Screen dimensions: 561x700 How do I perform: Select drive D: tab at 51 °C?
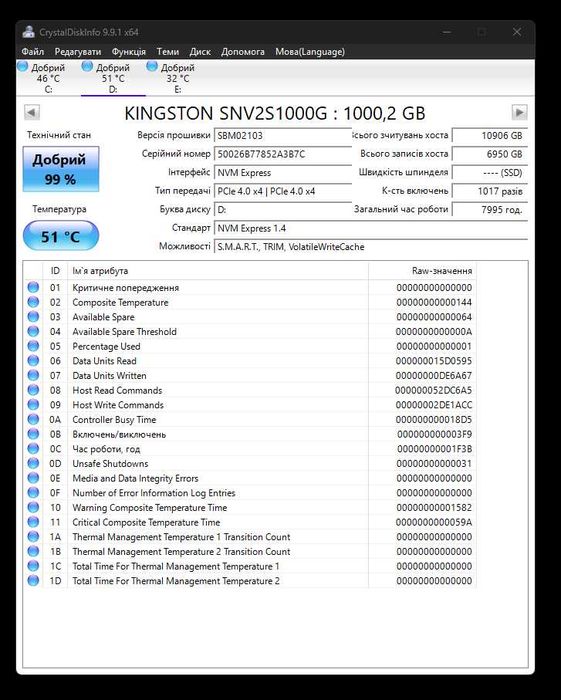pyautogui.click(x=113, y=78)
